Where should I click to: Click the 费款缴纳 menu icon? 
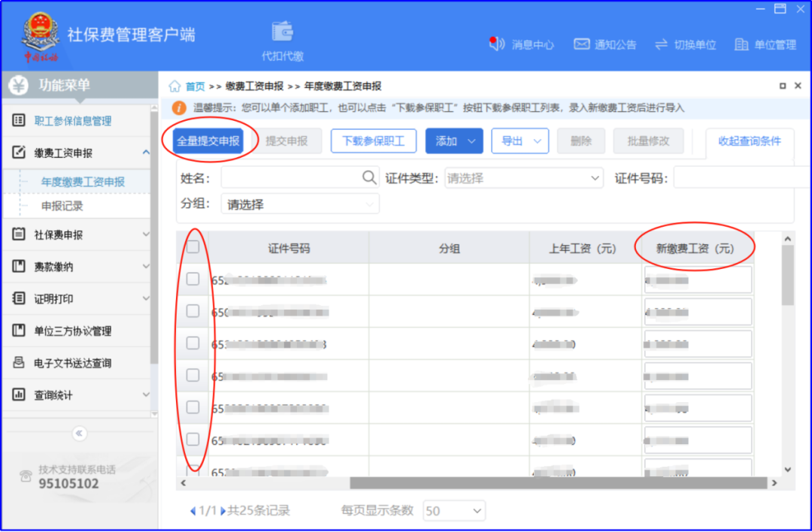pos(19,266)
